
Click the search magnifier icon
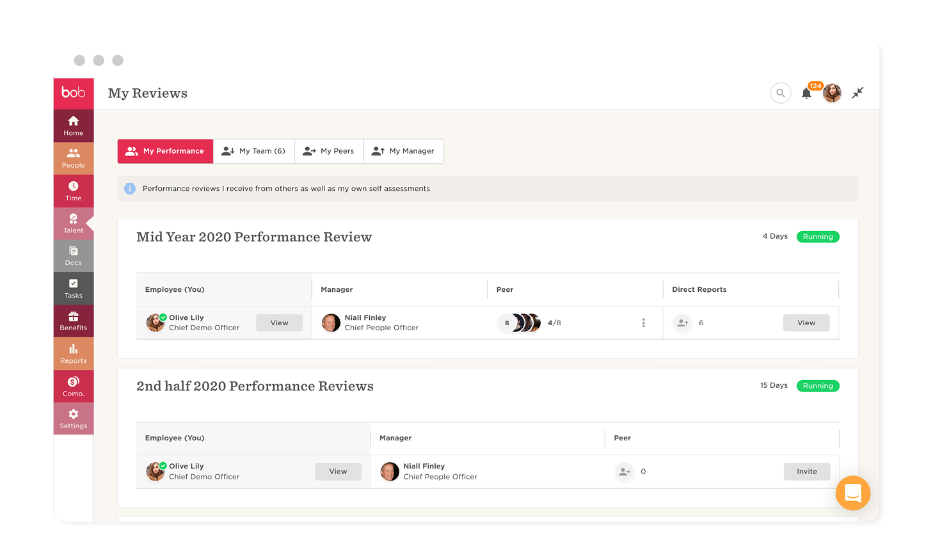tap(781, 93)
